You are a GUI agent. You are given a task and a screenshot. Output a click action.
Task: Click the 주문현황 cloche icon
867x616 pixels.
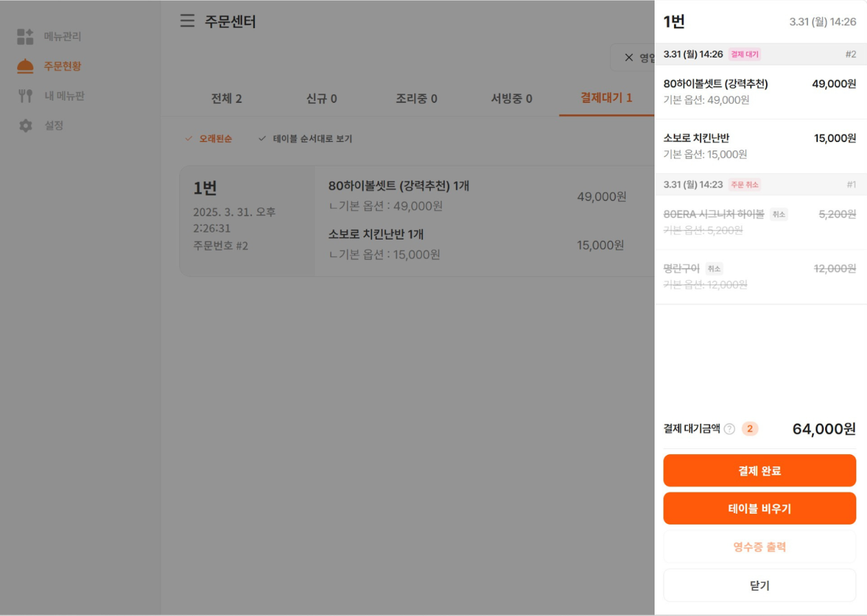[25, 66]
